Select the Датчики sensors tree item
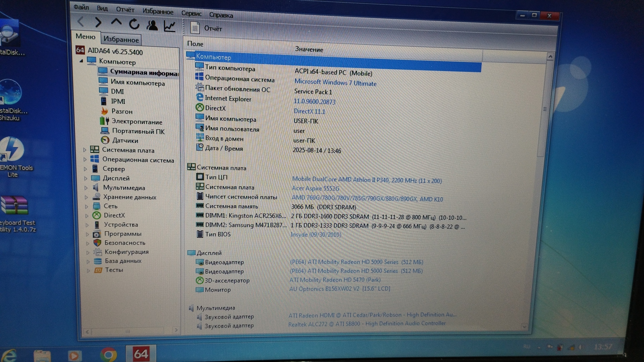The width and height of the screenshot is (644, 362). pyautogui.click(x=125, y=140)
